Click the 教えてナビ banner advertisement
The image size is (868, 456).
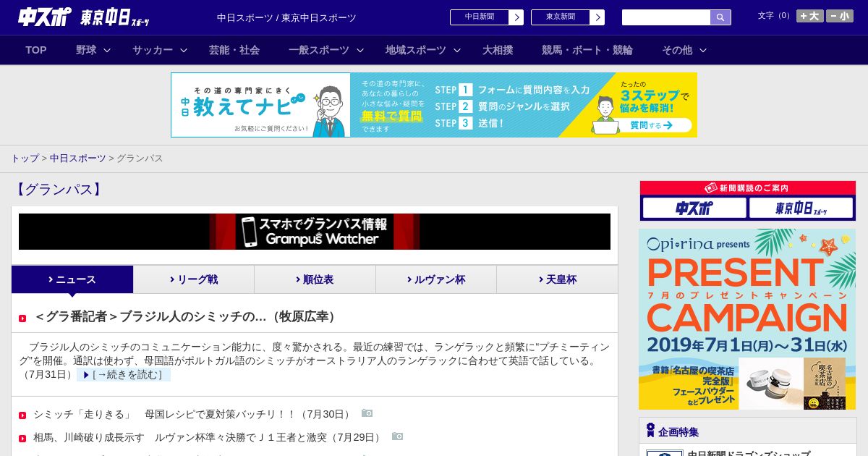[x=434, y=105]
